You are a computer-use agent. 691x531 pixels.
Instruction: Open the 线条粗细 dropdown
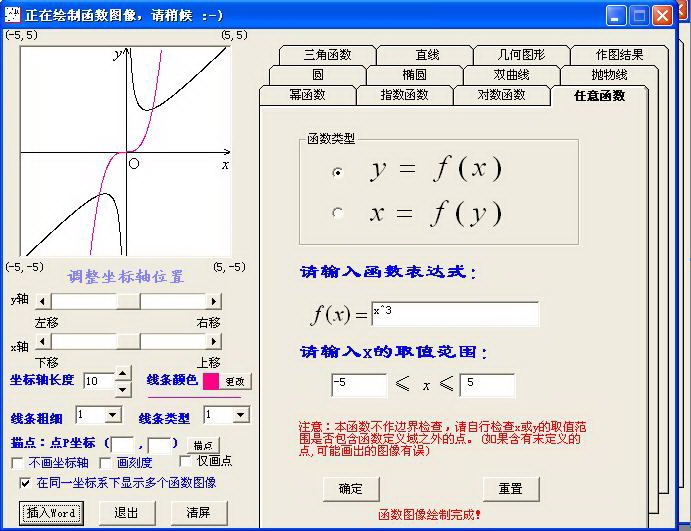[x=113, y=415]
